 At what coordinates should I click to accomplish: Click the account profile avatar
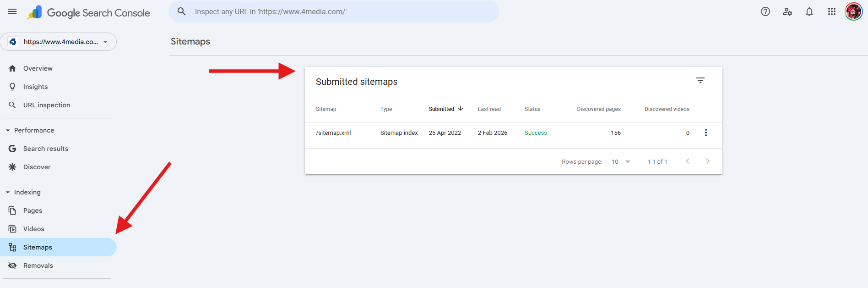(853, 11)
